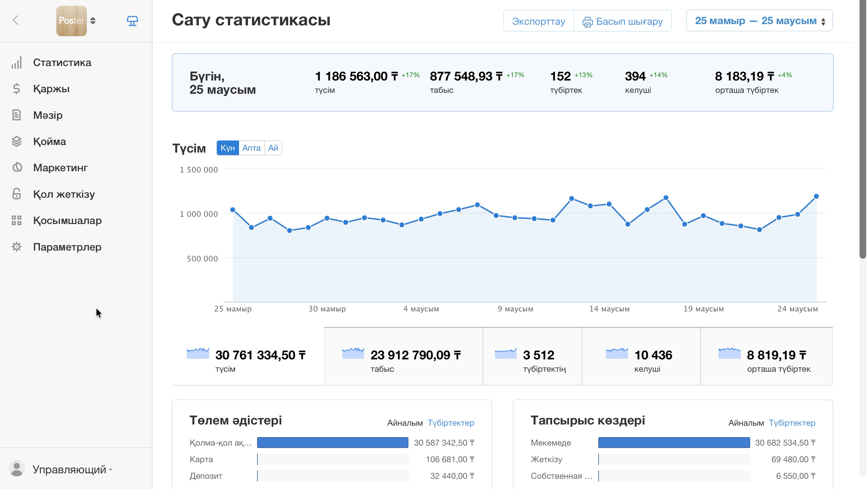Select the Мәзір document icon
This screenshot has width=868, height=489.
[17, 115]
